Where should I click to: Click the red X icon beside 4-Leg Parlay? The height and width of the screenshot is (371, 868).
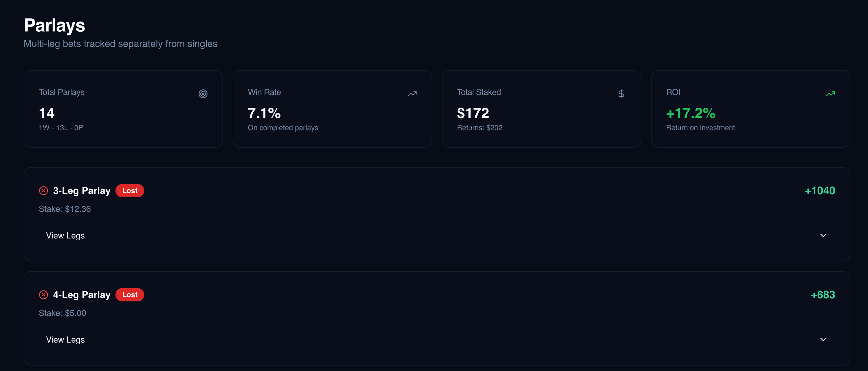tap(44, 295)
